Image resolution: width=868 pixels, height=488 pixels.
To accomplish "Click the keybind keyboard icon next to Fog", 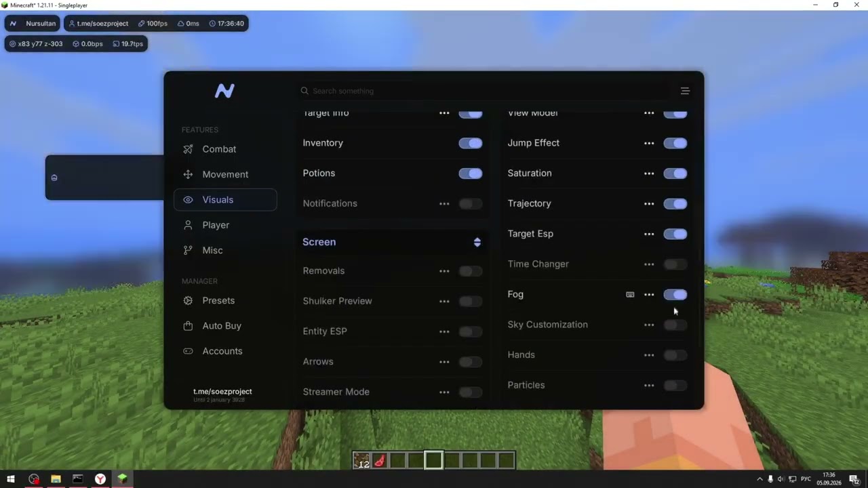I will click(630, 294).
